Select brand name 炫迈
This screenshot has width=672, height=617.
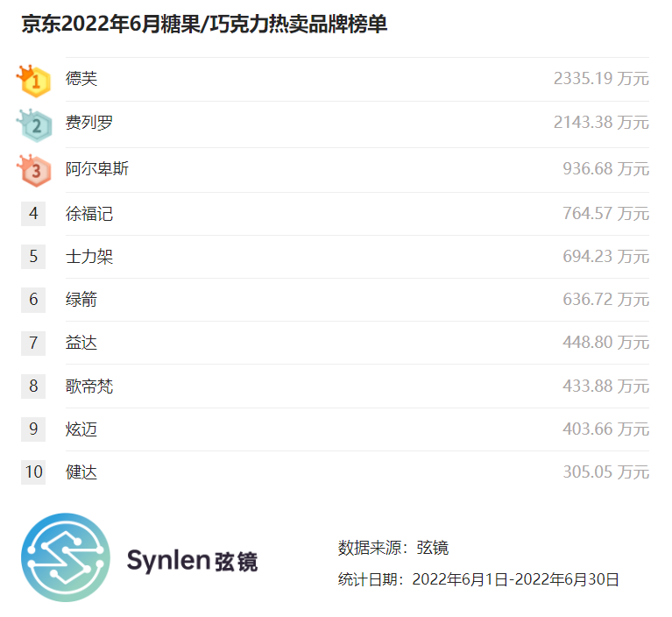pyautogui.click(x=81, y=429)
